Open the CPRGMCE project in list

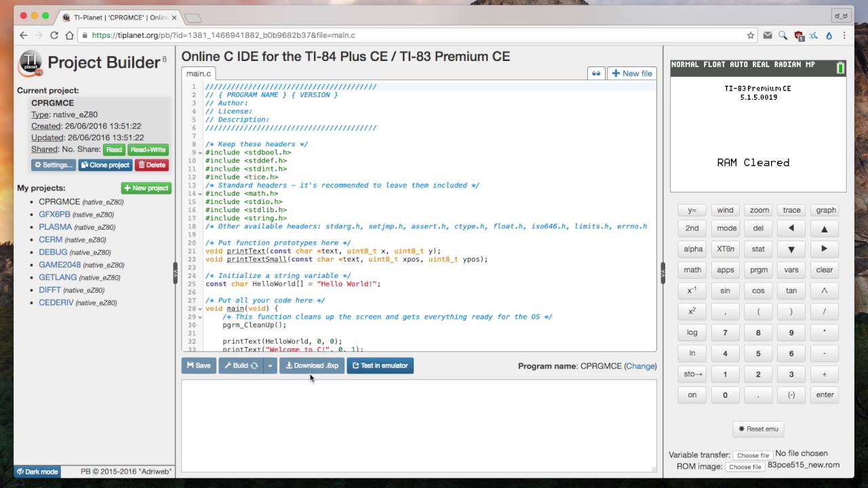point(59,202)
